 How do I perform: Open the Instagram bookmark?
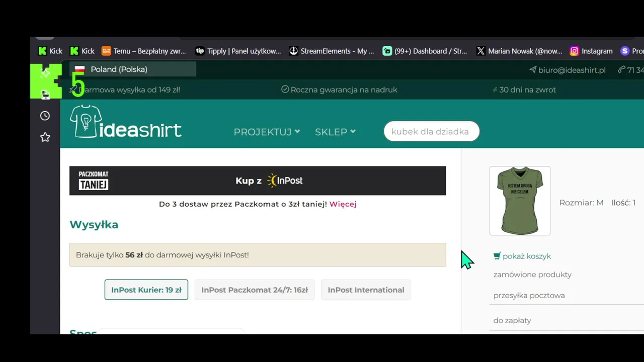point(591,51)
